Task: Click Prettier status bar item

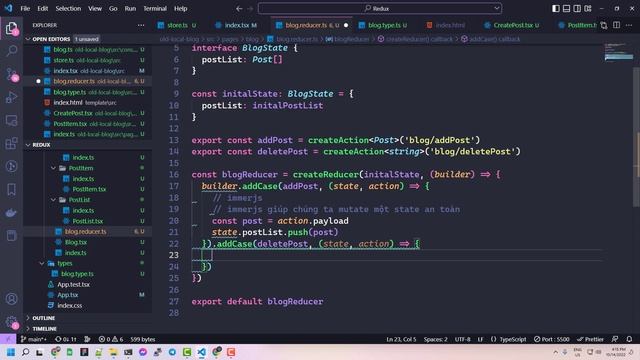Action: tap(590, 339)
